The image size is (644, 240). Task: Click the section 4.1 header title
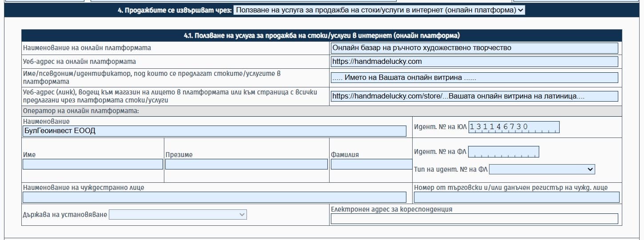click(322, 35)
